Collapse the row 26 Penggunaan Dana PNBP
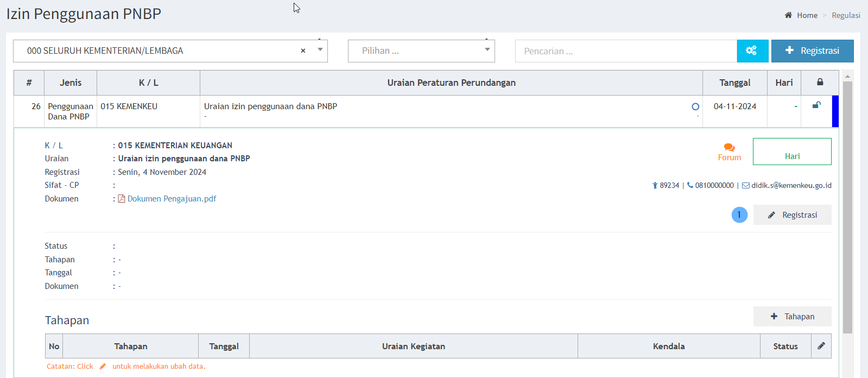 [x=70, y=111]
